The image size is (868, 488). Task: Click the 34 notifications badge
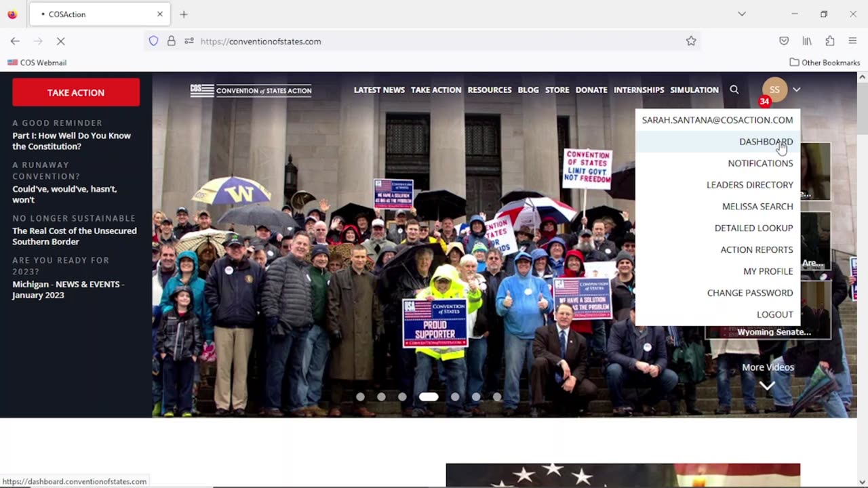coord(765,102)
